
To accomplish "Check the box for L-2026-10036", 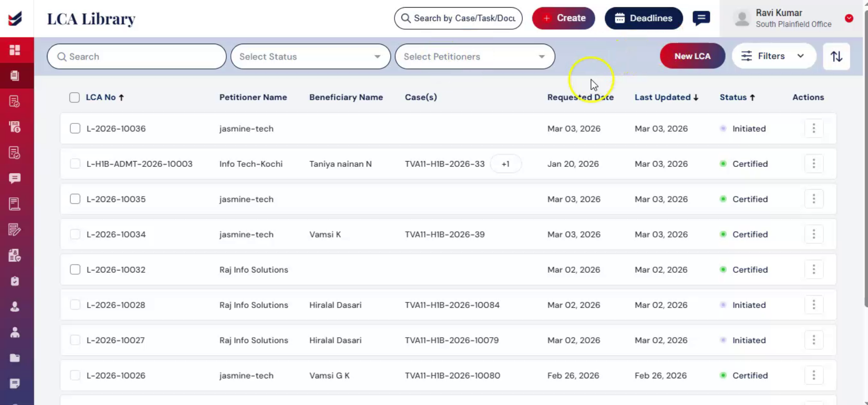I will coord(75,128).
